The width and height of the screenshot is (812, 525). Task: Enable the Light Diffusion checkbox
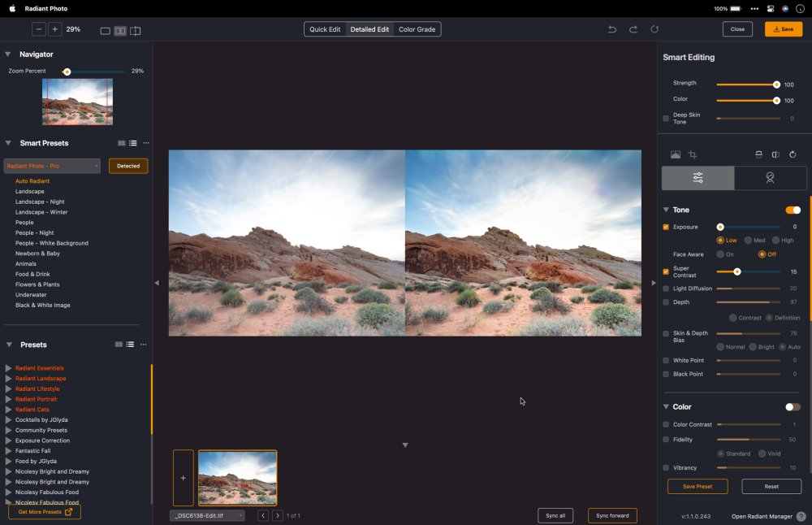(x=666, y=289)
